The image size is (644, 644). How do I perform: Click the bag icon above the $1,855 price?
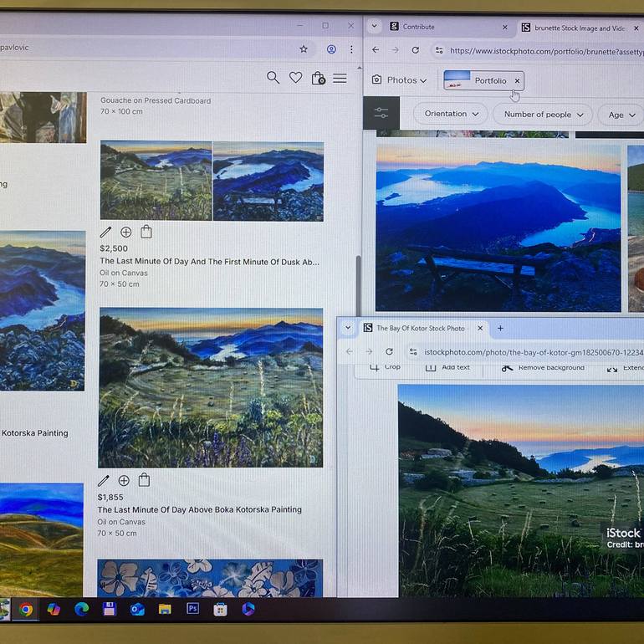point(144,480)
